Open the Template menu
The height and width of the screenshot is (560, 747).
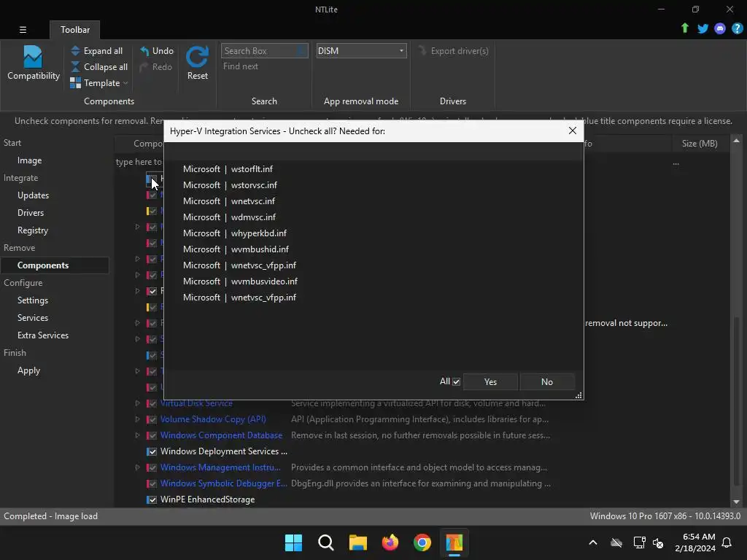coord(99,83)
